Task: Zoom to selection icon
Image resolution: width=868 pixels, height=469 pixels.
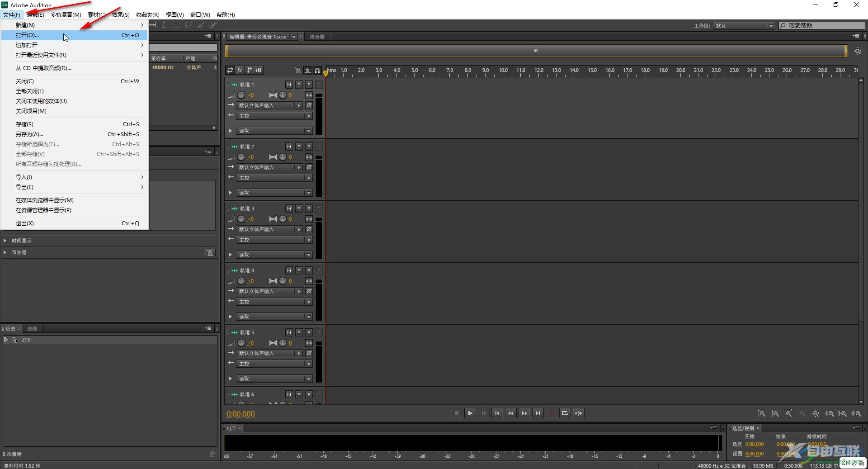Action: click(856, 413)
